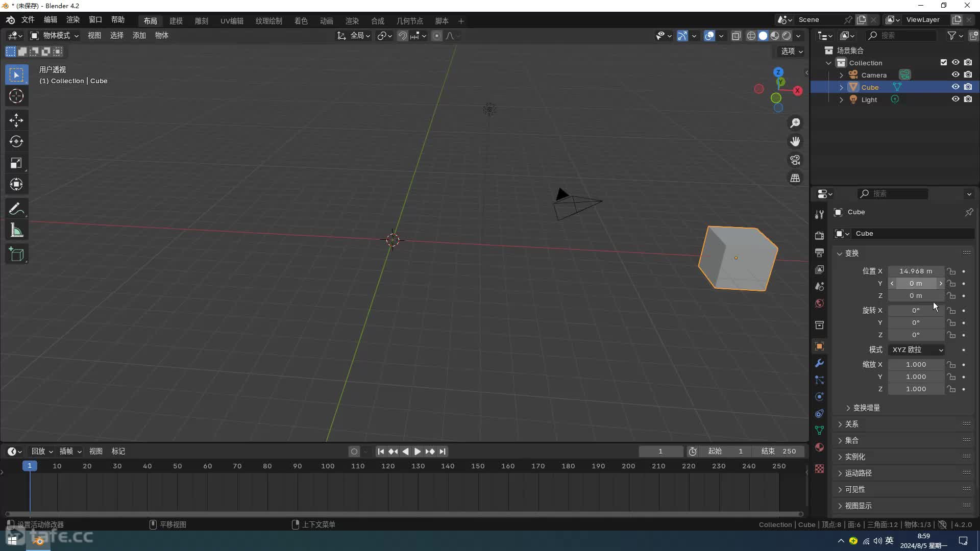Switch to rendered viewport shading
The width and height of the screenshot is (980, 551).
point(787,36)
